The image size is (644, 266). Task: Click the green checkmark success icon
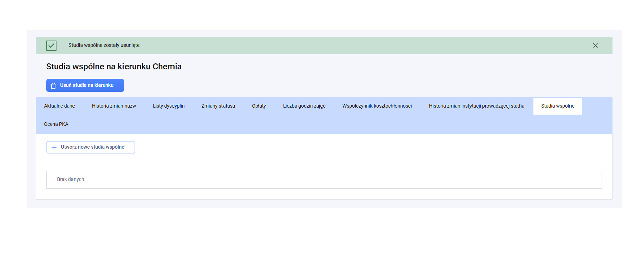pos(51,45)
